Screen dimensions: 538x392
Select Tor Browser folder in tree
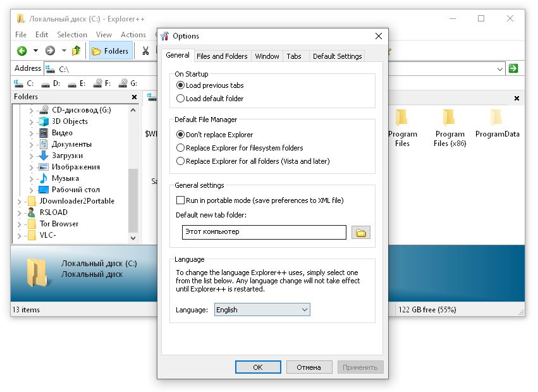(59, 223)
